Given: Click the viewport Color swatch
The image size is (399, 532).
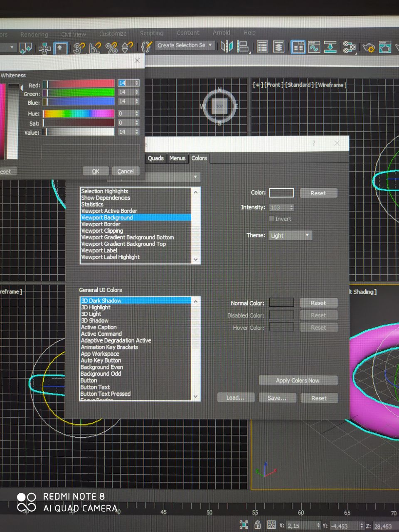Looking at the screenshot, I should click(281, 193).
